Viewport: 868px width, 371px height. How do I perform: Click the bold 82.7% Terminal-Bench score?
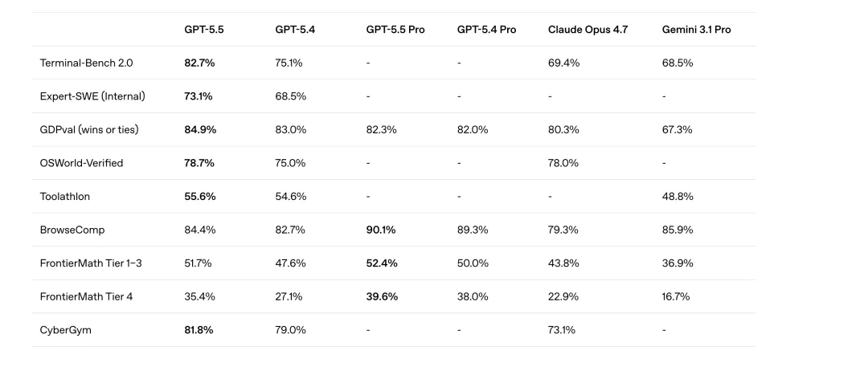[199, 63]
